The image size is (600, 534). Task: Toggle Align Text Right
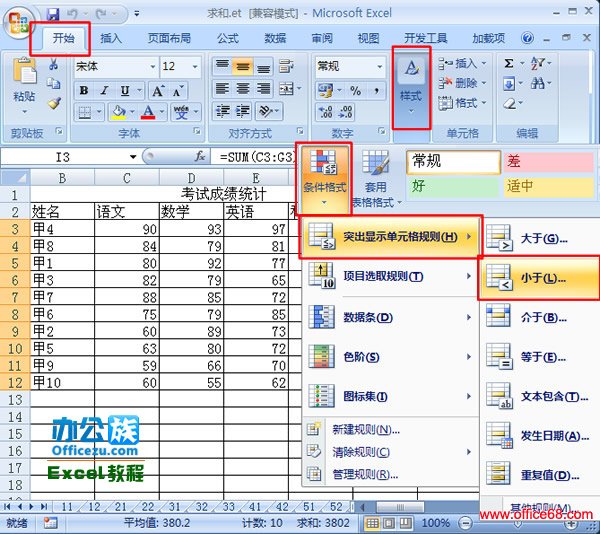(263, 89)
